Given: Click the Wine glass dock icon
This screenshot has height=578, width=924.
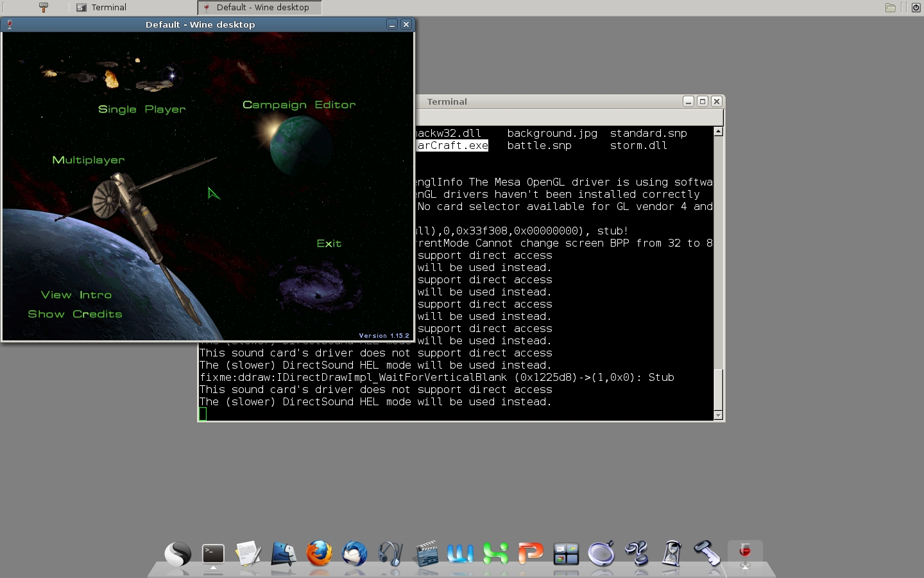Looking at the screenshot, I should pos(745,552).
